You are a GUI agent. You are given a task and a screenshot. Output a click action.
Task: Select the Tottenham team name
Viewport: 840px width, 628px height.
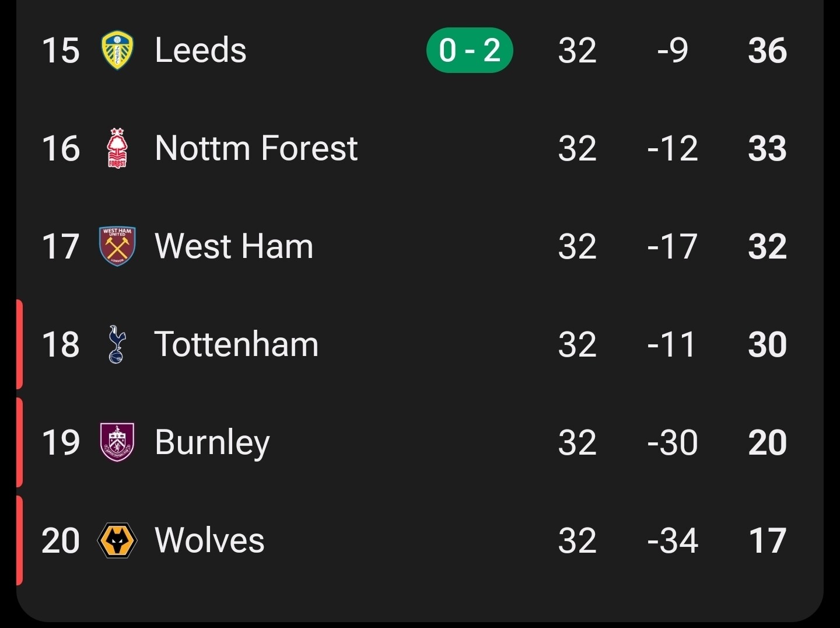(236, 344)
